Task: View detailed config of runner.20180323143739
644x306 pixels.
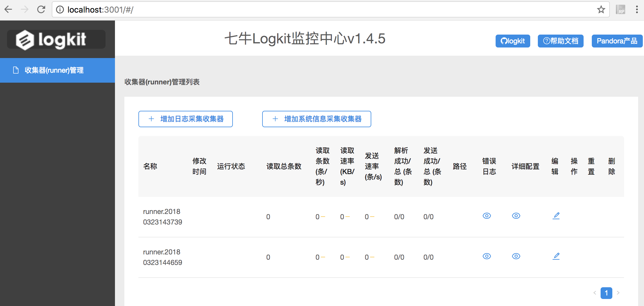Action: coord(516,216)
